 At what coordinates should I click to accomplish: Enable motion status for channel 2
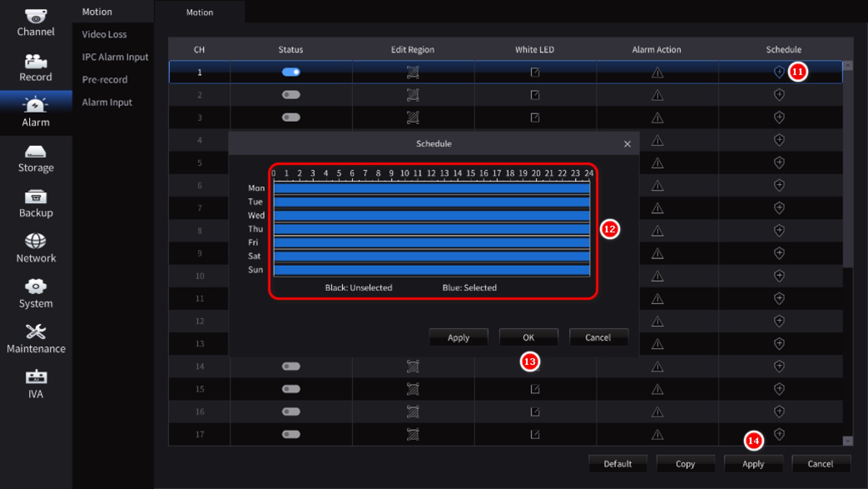point(291,95)
